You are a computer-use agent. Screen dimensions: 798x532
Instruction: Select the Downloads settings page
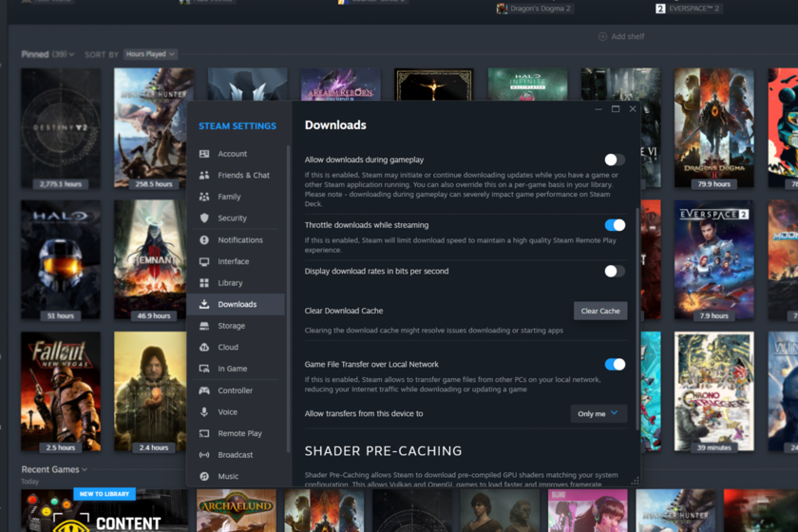pyautogui.click(x=236, y=304)
